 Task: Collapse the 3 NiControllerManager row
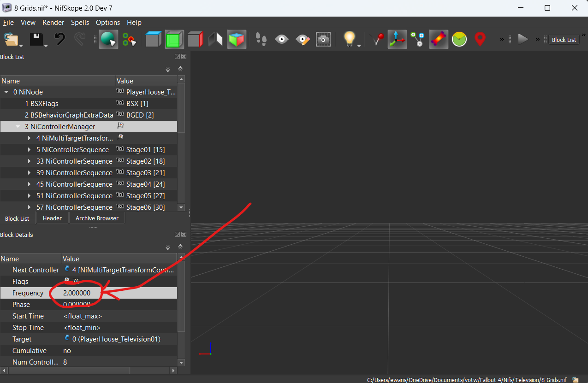pyautogui.click(x=18, y=127)
